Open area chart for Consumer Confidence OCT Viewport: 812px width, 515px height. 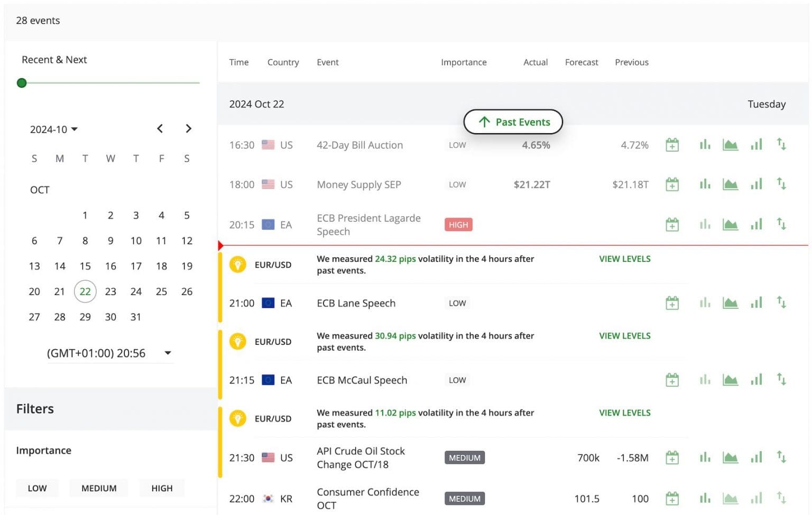click(x=730, y=498)
